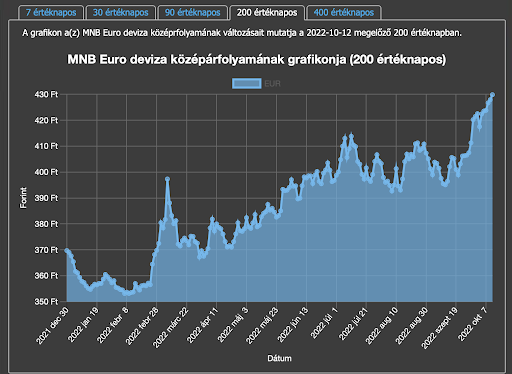Screen dimensions: 512x374
Task: Select the active 200 értéknapos tab
Action: tap(267, 13)
